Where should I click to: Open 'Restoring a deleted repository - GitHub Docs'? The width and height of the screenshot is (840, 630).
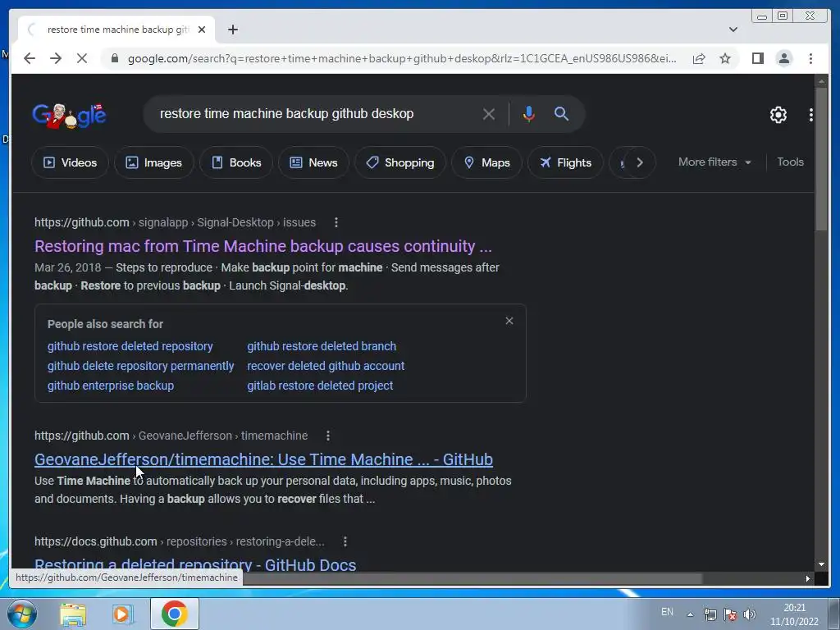coord(195,564)
